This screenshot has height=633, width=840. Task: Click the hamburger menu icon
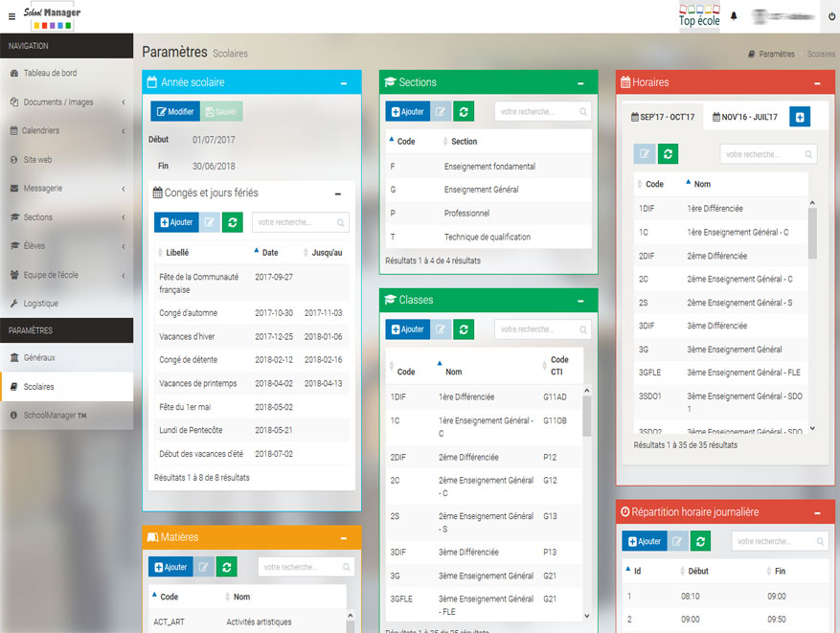coord(11,16)
